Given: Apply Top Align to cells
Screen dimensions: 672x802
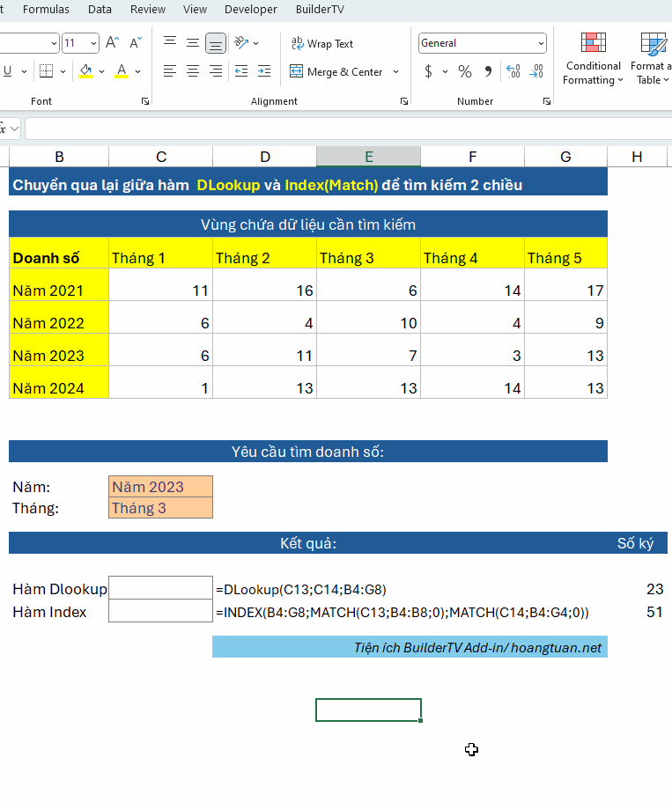Looking at the screenshot, I should 170,42.
